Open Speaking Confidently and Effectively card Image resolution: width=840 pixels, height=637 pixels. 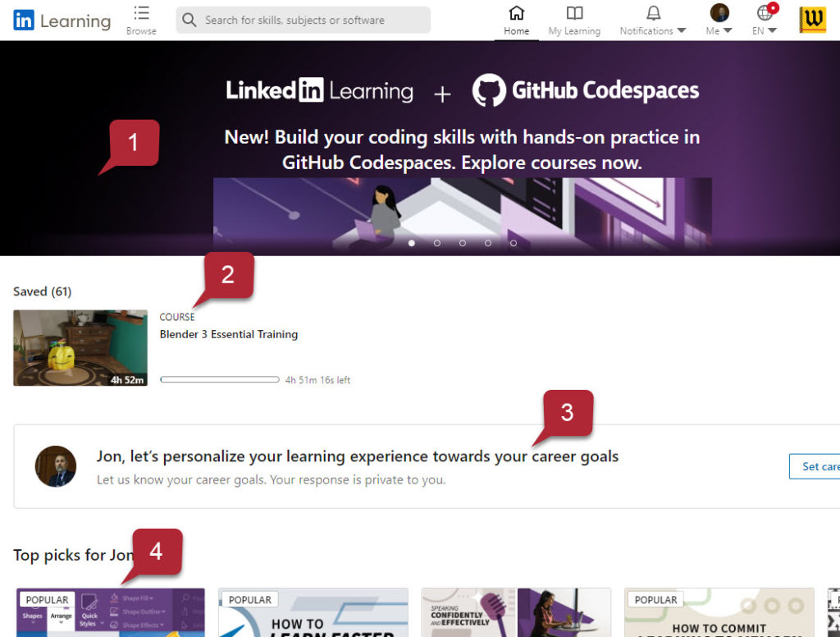[x=516, y=612]
